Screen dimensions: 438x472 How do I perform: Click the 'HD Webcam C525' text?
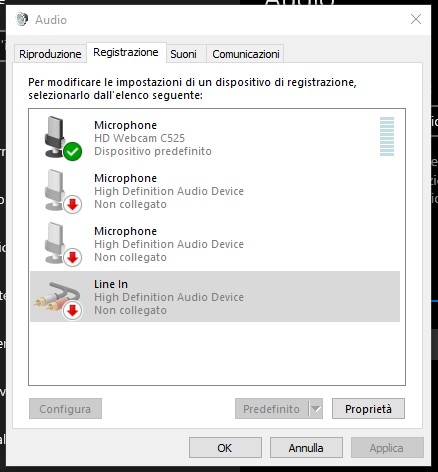coord(139,138)
